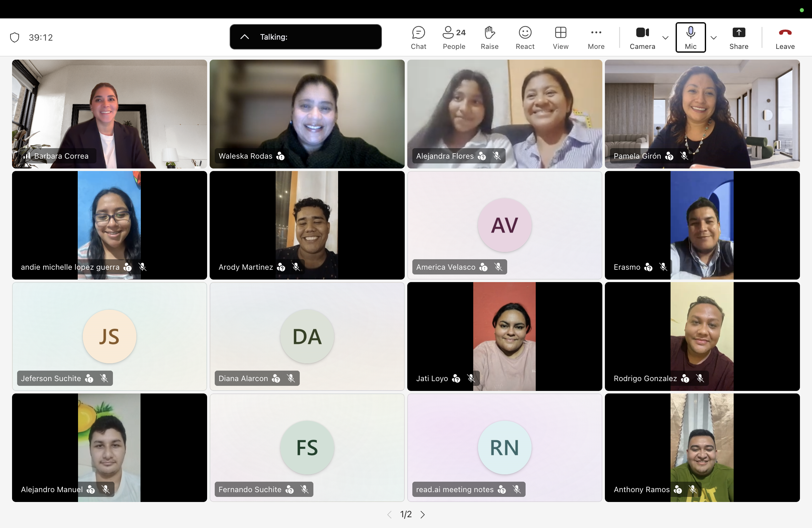
Task: Click the Share screen button
Action: (739, 37)
